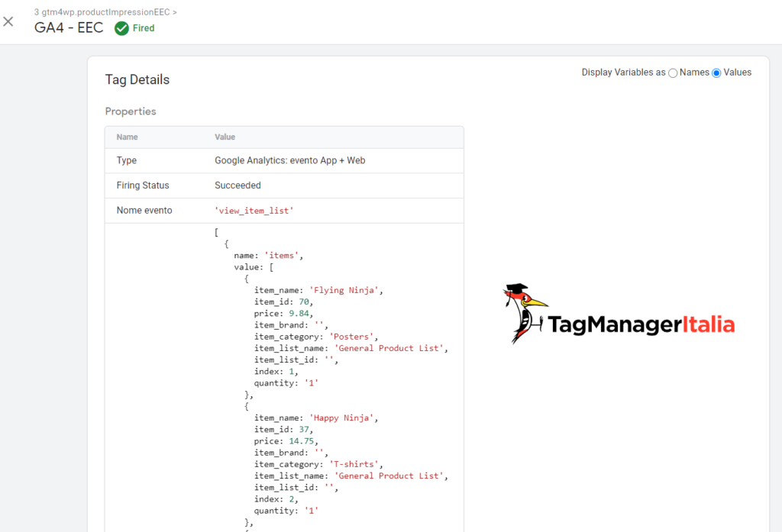Click the gtm4wp.productImpressionEEC breadcrumb link
The width and height of the screenshot is (782, 532).
[105, 12]
